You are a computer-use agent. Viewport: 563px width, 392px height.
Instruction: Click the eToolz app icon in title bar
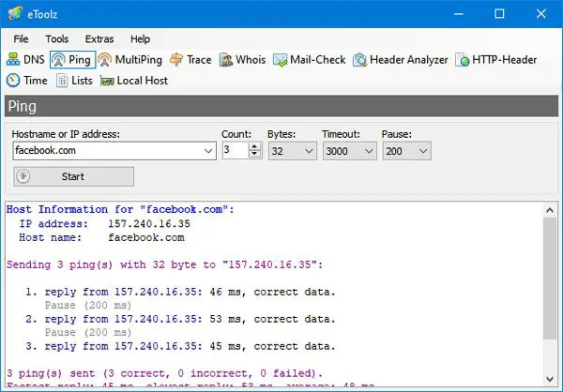coord(15,14)
